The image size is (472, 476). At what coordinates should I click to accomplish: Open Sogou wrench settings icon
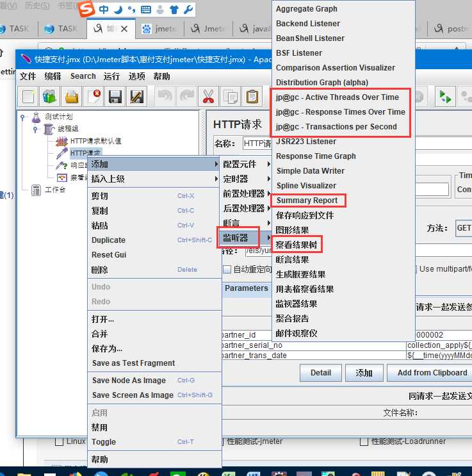tap(188, 10)
